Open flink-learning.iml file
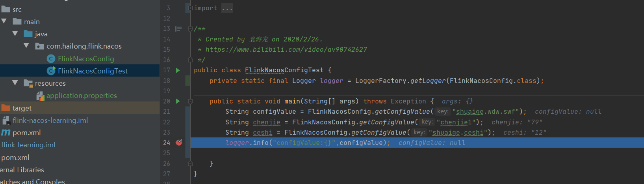 (x=28, y=145)
